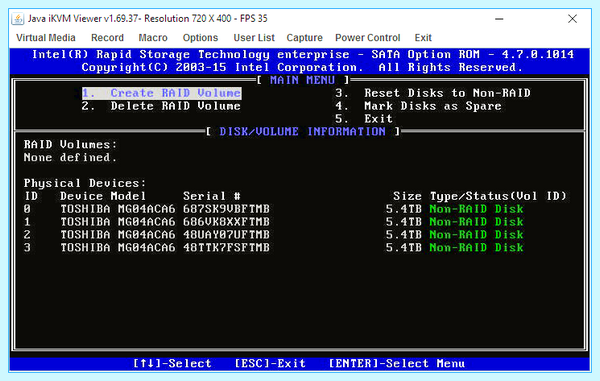Viewport: 600px width, 381px height.
Task: Open the Record menu
Action: [107, 38]
